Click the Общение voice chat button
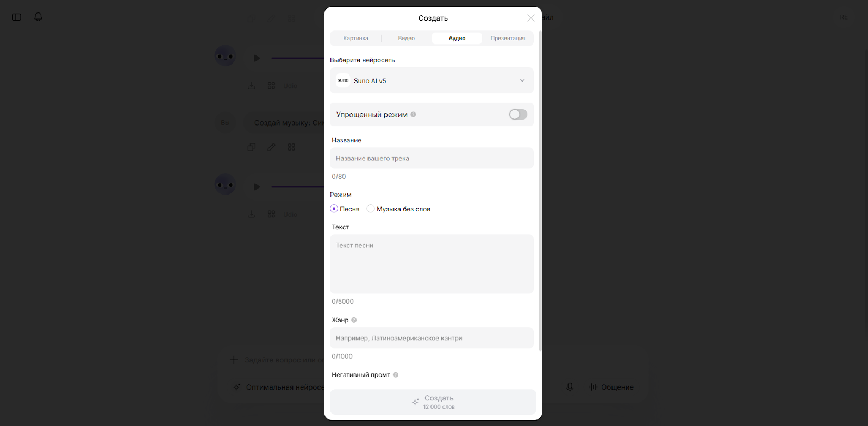This screenshot has width=868, height=426. tap(611, 387)
